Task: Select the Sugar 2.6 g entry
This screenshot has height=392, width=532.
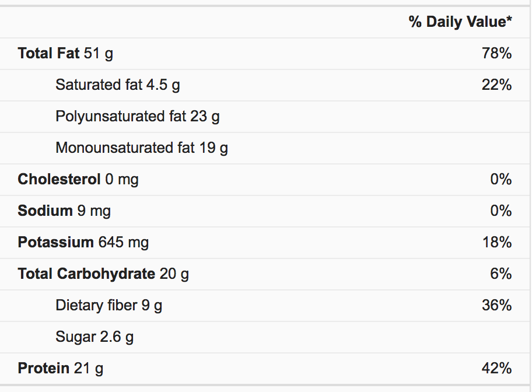Action: tap(94, 337)
